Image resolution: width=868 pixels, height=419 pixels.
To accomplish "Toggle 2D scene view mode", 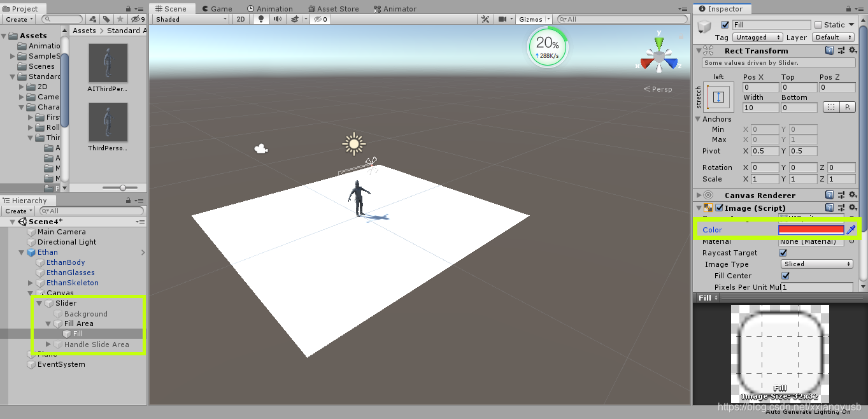I will [241, 19].
